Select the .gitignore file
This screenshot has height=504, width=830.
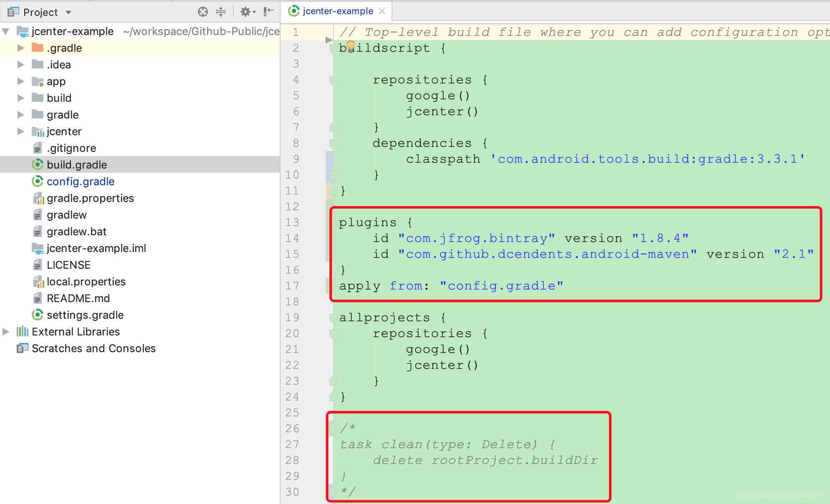(71, 148)
